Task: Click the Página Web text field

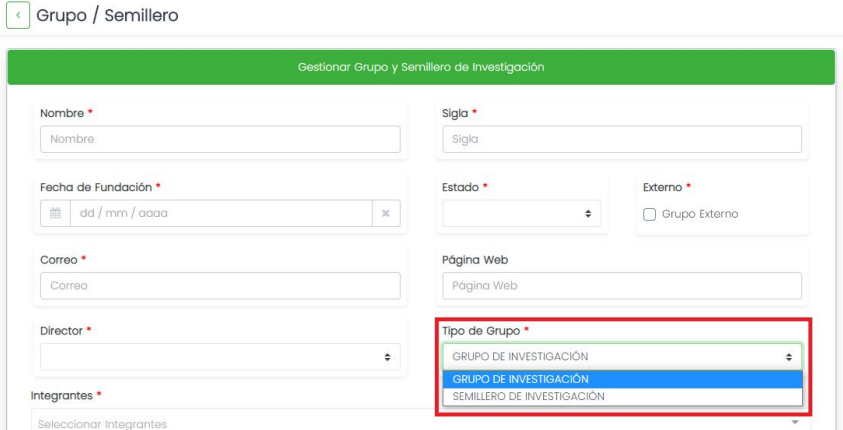Action: pyautogui.click(x=621, y=285)
